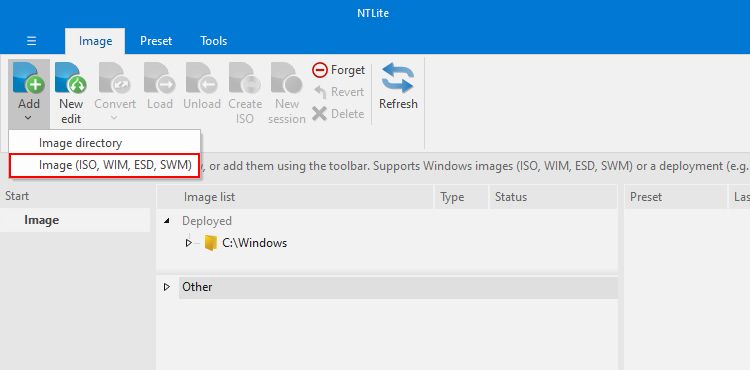Click the New session icon
750x370 pixels.
[287, 77]
